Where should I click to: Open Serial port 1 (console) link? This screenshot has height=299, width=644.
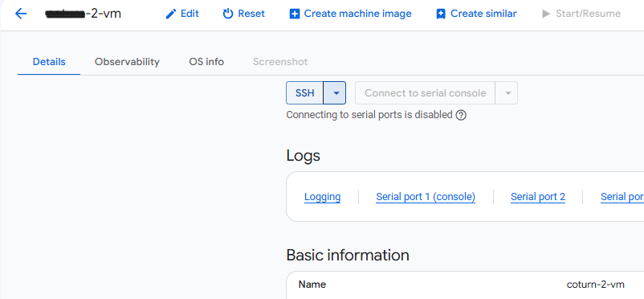coord(426,197)
